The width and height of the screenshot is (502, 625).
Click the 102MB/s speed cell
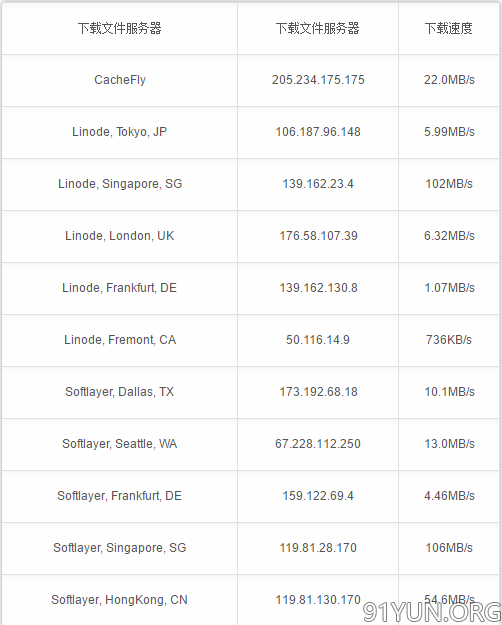449,184
